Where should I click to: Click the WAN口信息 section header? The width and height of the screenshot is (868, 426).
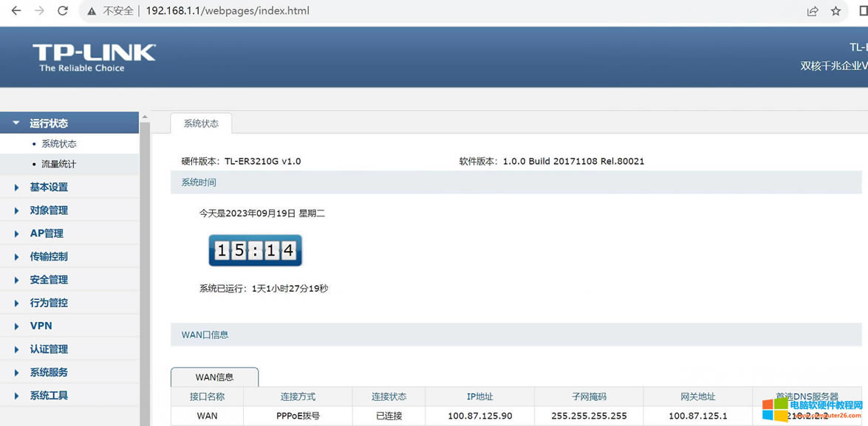516,334
